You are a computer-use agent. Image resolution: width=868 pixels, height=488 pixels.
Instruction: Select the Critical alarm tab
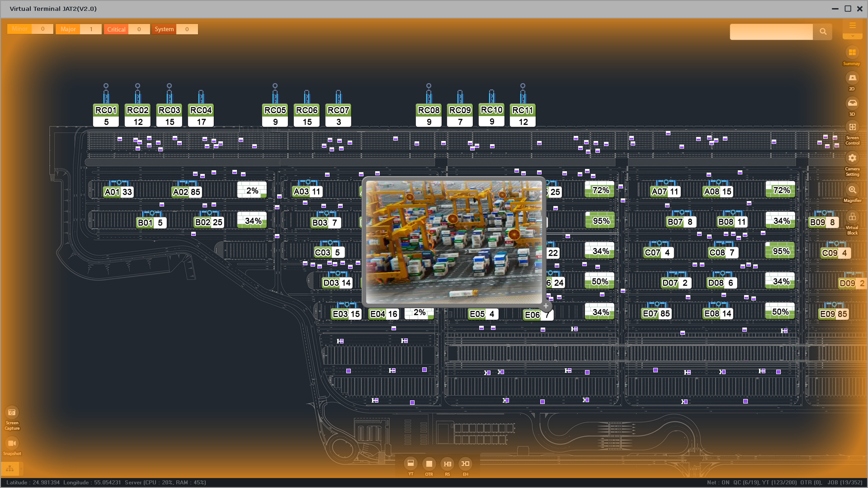pyautogui.click(x=116, y=29)
